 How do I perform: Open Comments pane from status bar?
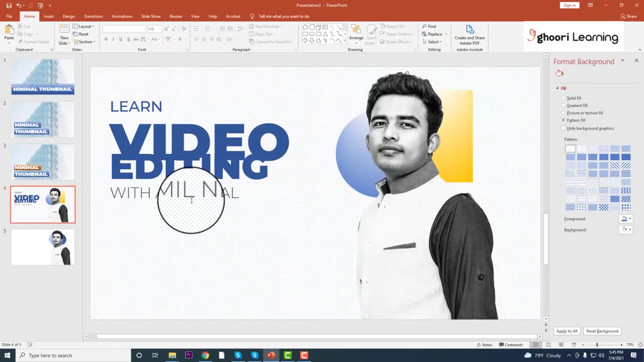pyautogui.click(x=511, y=345)
